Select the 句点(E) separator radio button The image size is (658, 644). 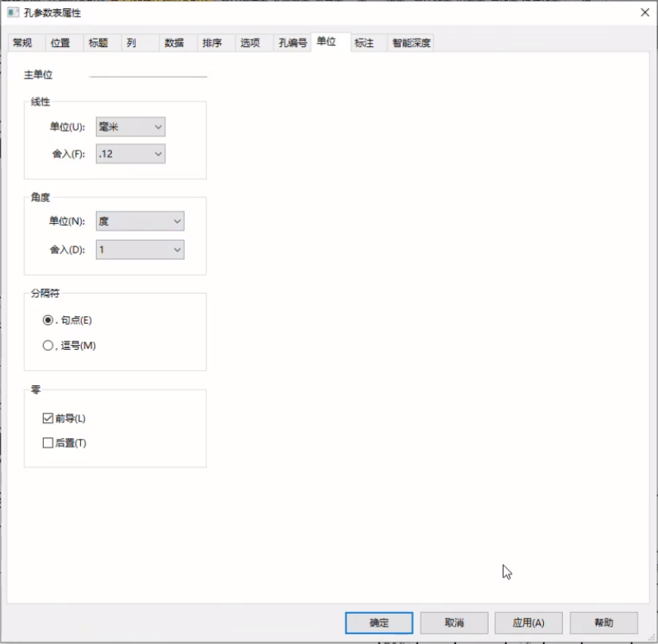click(48, 320)
